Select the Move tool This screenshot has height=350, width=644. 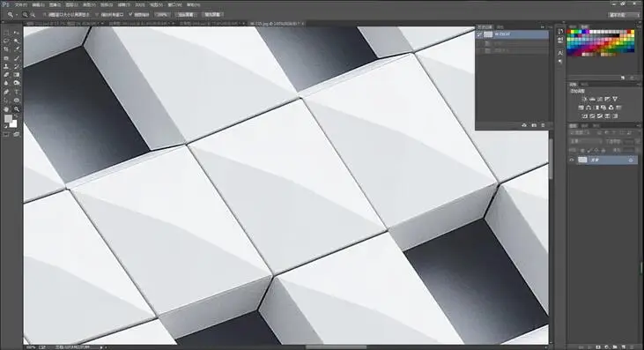pyautogui.click(x=17, y=33)
